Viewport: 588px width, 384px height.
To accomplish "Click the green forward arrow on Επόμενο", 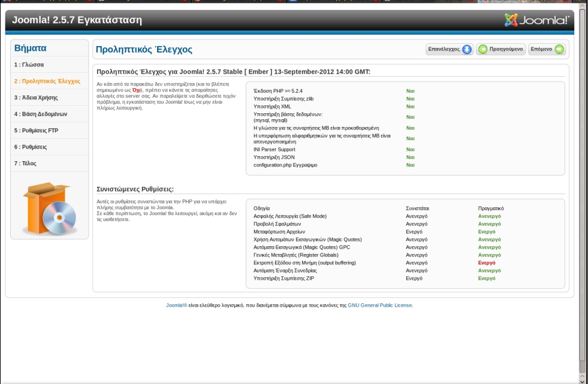I will [559, 49].
